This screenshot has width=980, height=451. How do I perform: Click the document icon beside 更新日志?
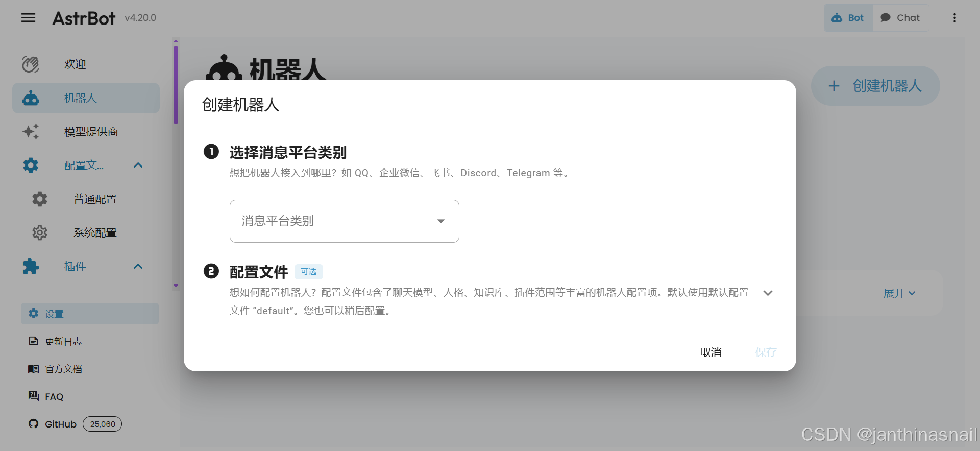(33, 341)
